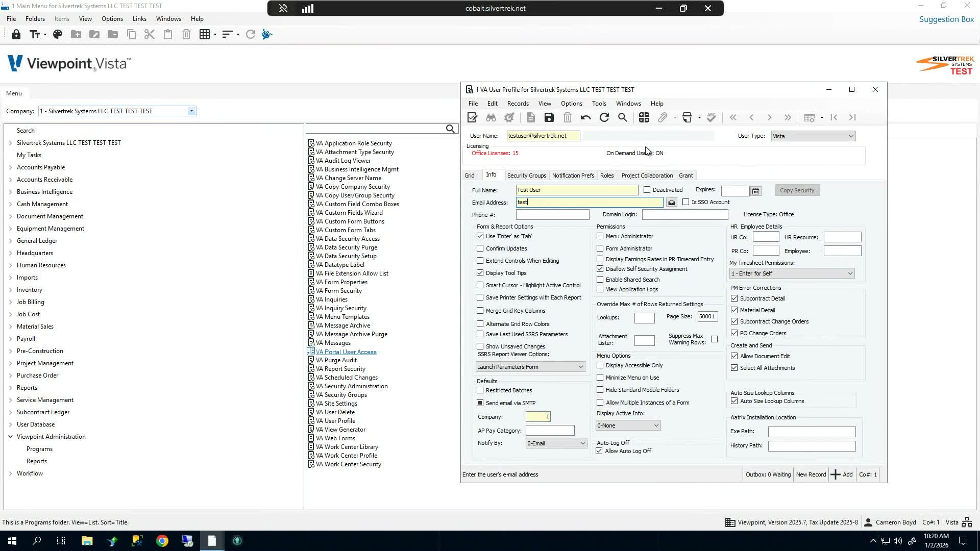Screen dimensions: 980x551
Task: Click the edit record checkbox-pencil icon
Action: pyautogui.click(x=472, y=118)
